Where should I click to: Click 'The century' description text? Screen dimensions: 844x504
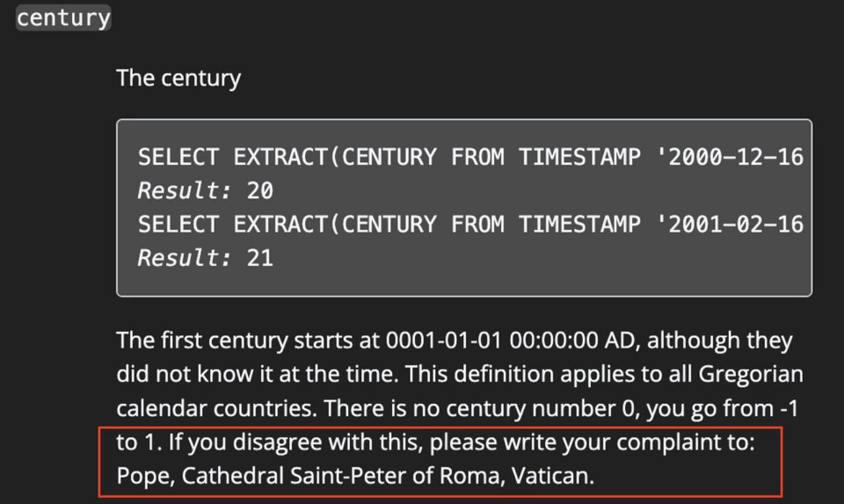click(179, 78)
